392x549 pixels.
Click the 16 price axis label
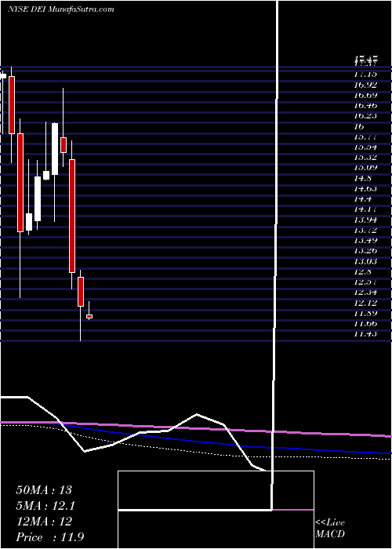[359, 126]
